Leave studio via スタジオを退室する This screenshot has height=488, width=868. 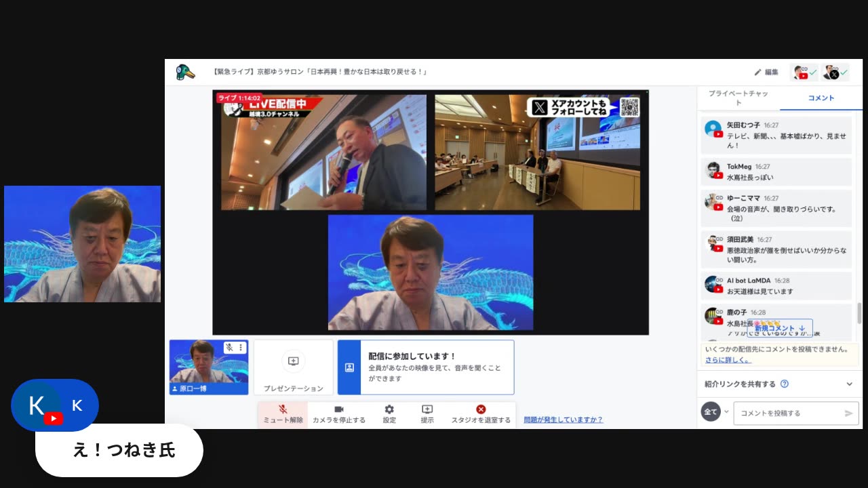481,414
